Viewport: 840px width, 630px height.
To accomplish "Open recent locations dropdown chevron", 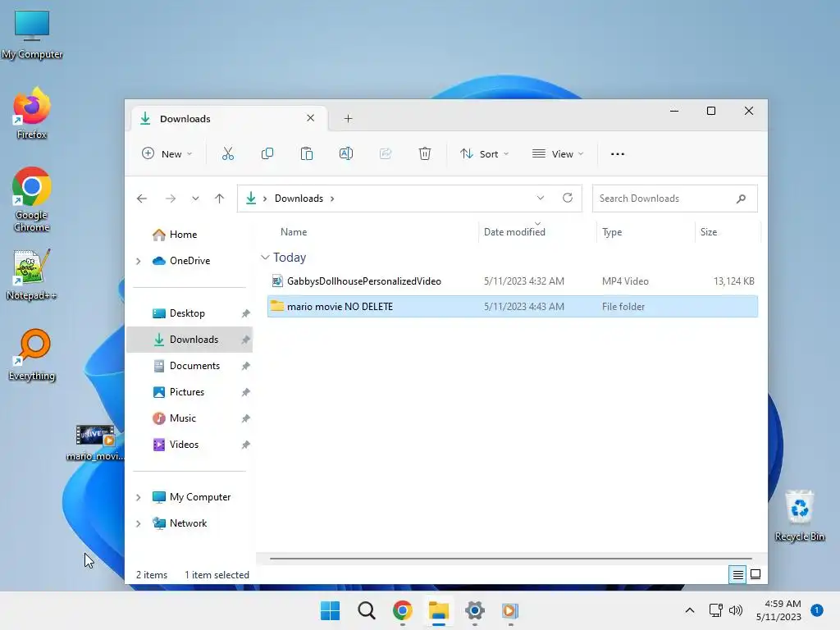I will [x=195, y=199].
